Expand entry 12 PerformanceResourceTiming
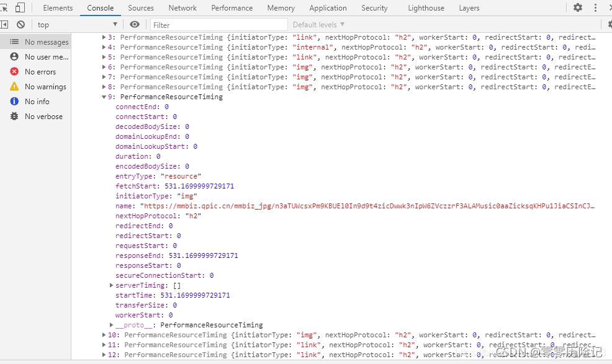612x364 pixels. [104, 355]
